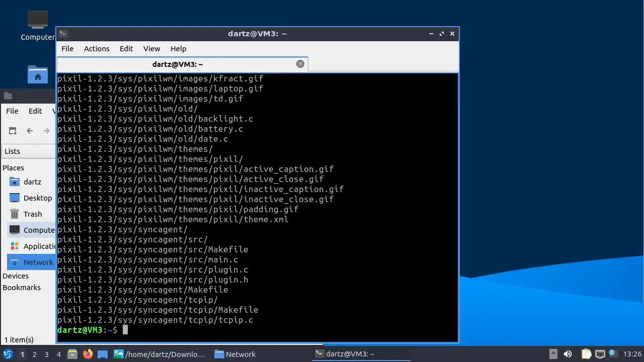This screenshot has width=644, height=362.
Task: Open the Actions menu in terminal
Action: click(97, 49)
